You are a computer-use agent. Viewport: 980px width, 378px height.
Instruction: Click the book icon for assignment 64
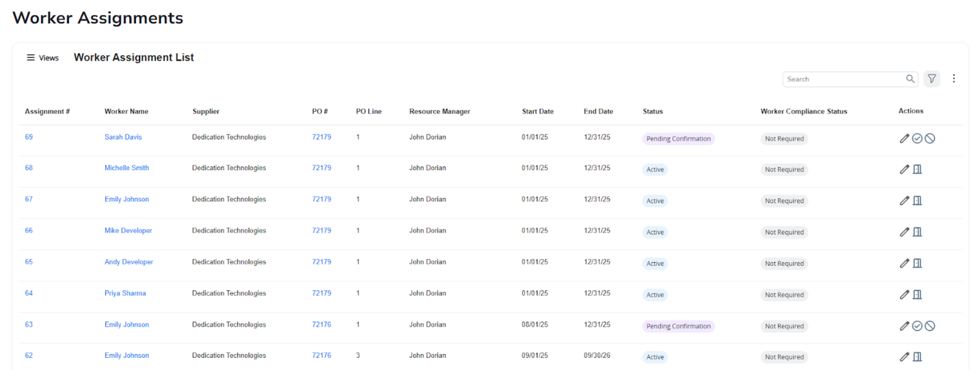click(917, 295)
